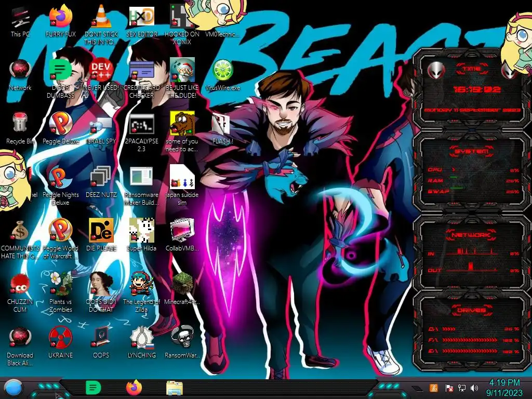Click the alien head icon left of TIME
Viewport: 532px width, 399px height.
coord(436,70)
